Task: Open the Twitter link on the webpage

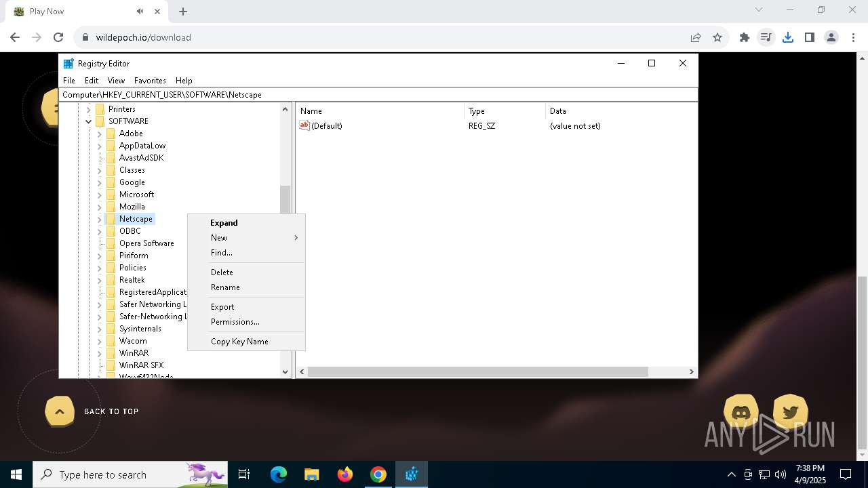Action: (790, 411)
